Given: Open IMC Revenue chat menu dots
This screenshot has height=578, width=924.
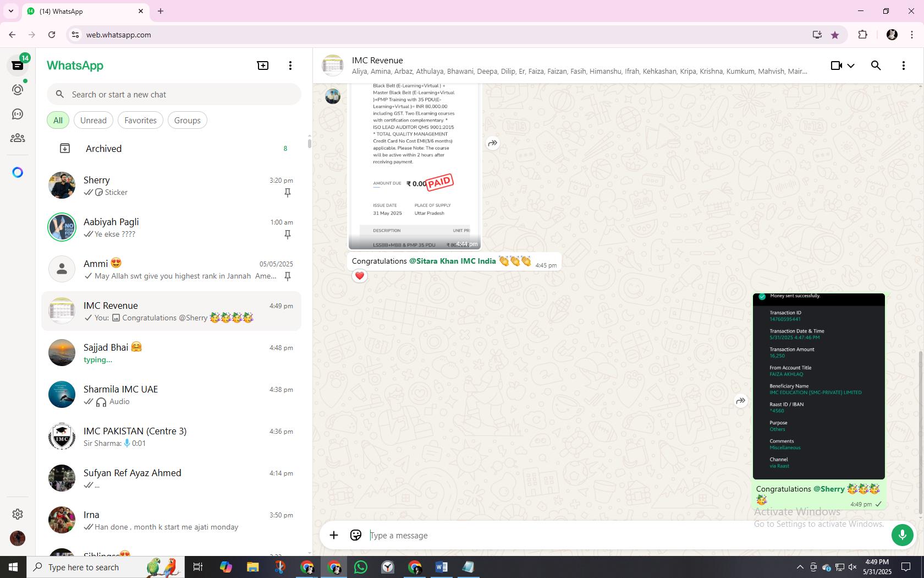Looking at the screenshot, I should 904,66.
